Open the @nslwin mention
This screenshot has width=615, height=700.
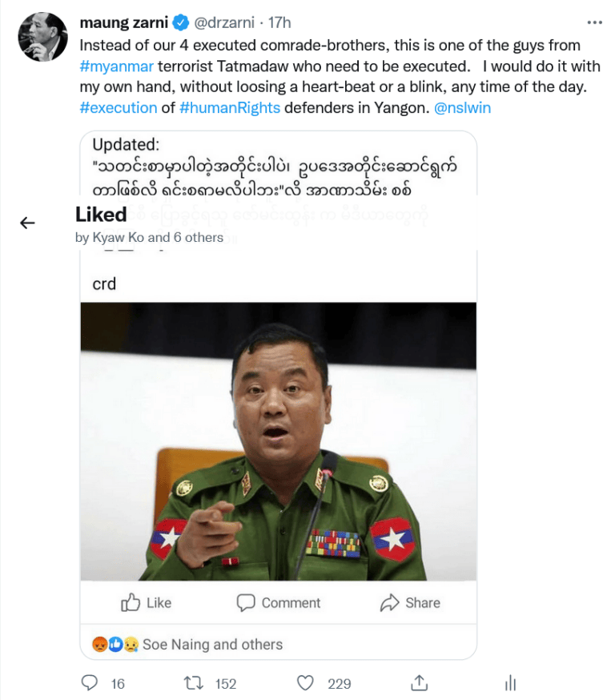[x=462, y=108]
